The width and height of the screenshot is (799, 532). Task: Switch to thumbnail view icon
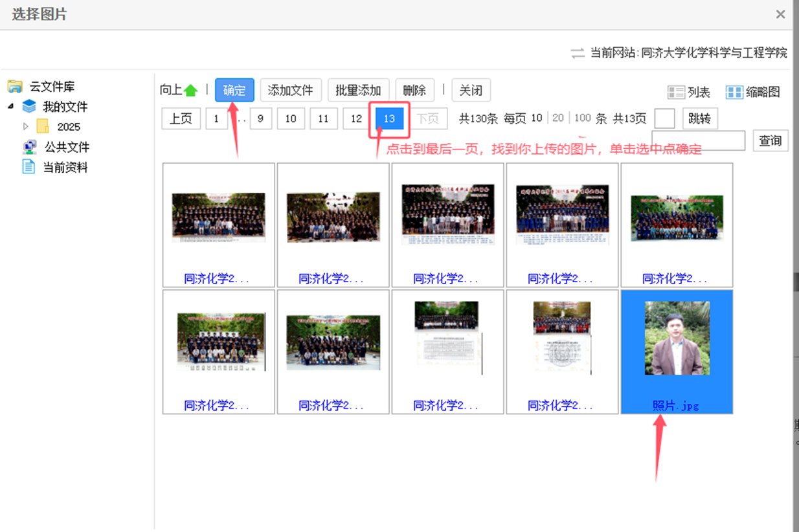click(734, 93)
